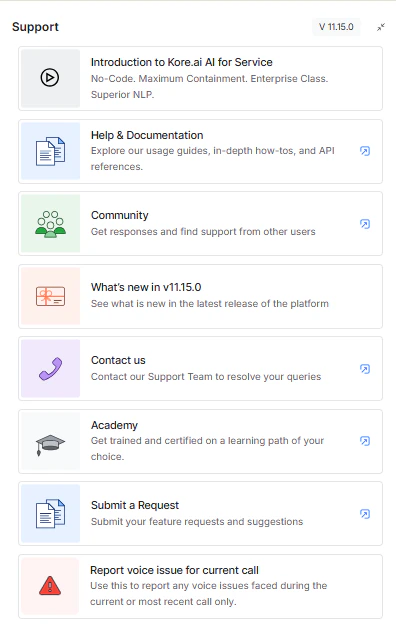Open external link arrow for Help & Documentation
Viewport: 396px width, 642px height.
365,151
